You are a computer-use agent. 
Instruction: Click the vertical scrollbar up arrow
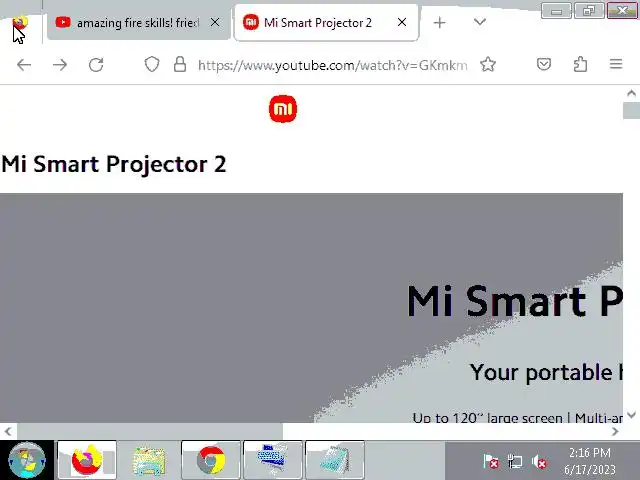(x=631, y=93)
